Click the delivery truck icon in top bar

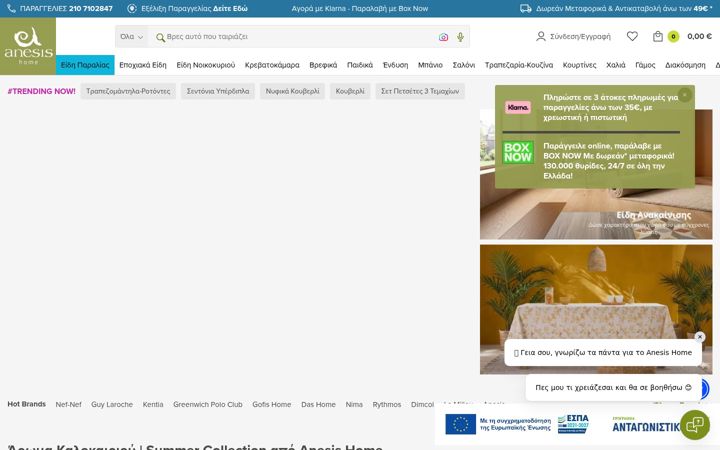526,8
